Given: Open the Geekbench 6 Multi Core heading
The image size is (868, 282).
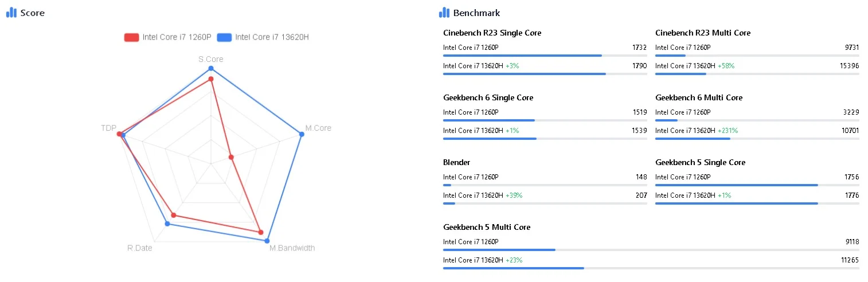Looking at the screenshot, I should point(698,97).
